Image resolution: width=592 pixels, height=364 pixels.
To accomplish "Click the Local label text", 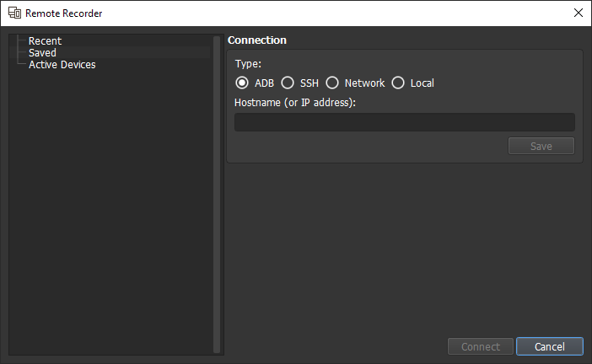I will [422, 83].
